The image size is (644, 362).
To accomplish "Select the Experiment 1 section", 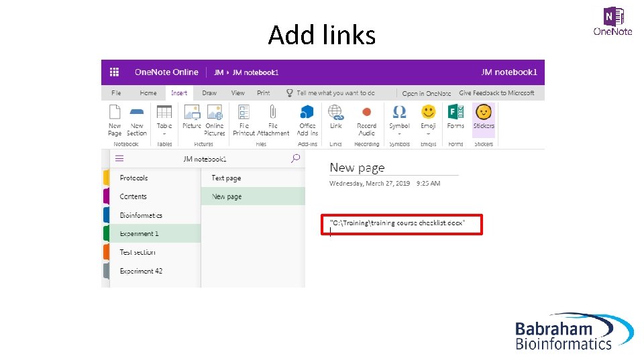I will 155,233.
